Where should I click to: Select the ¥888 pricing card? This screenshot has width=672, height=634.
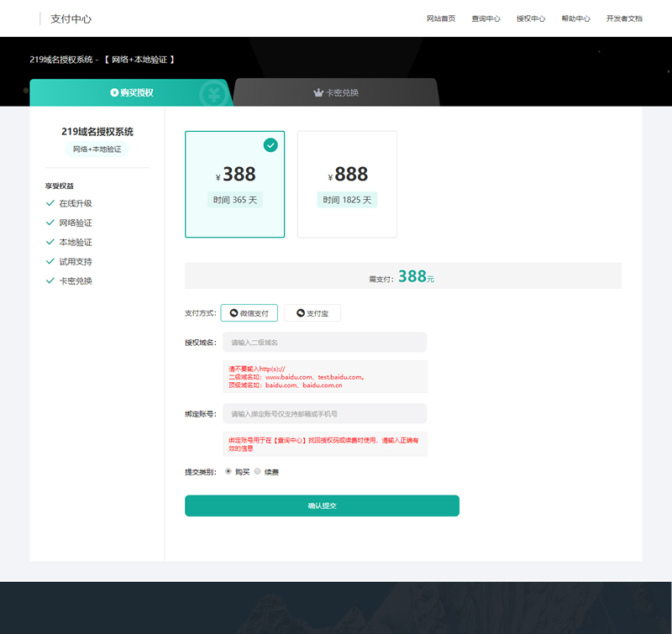click(347, 184)
